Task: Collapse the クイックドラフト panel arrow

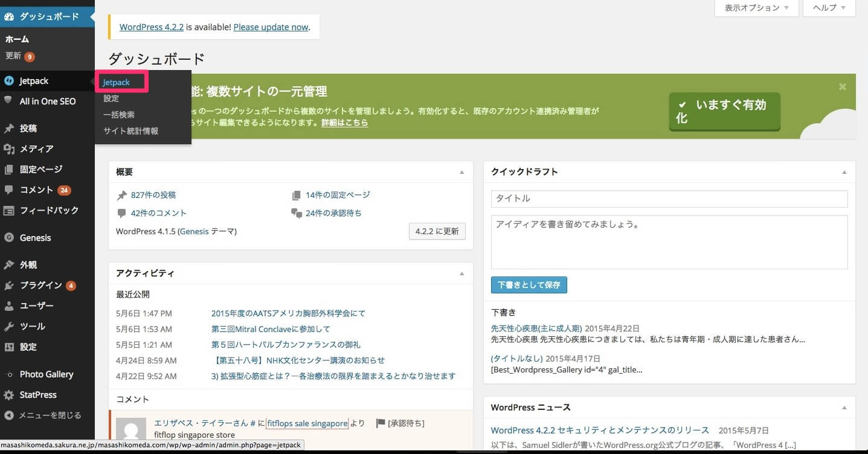Action: coord(844,172)
